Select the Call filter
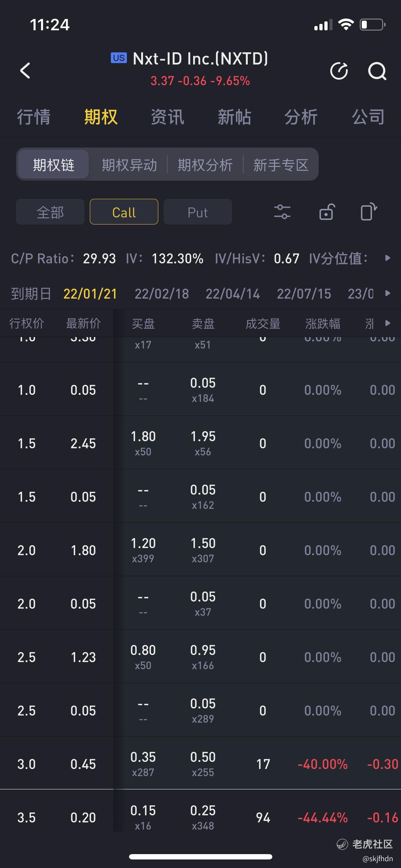 [x=124, y=212]
